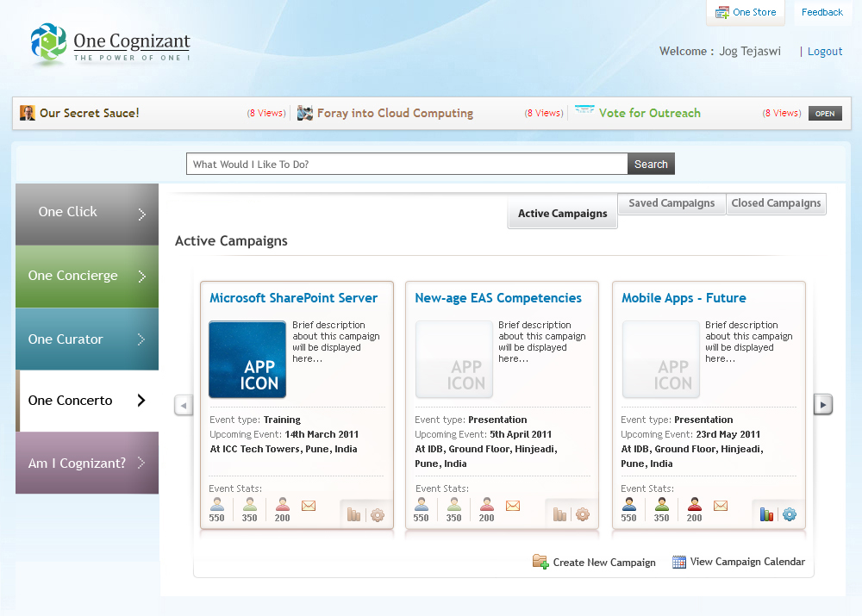Click the One Store cart icon
Viewport: 862px width, 616px height.
[722, 13]
